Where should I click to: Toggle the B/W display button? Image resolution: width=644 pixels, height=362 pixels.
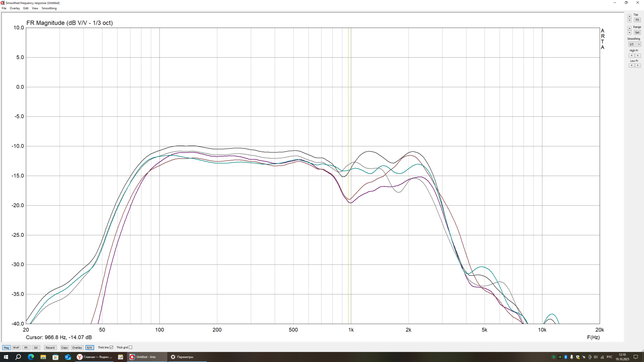click(x=90, y=348)
